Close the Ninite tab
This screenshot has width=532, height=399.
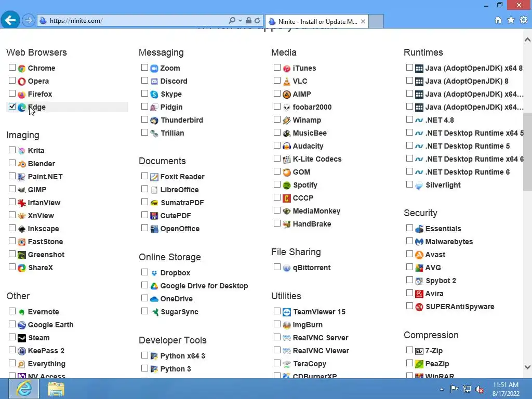(x=363, y=21)
